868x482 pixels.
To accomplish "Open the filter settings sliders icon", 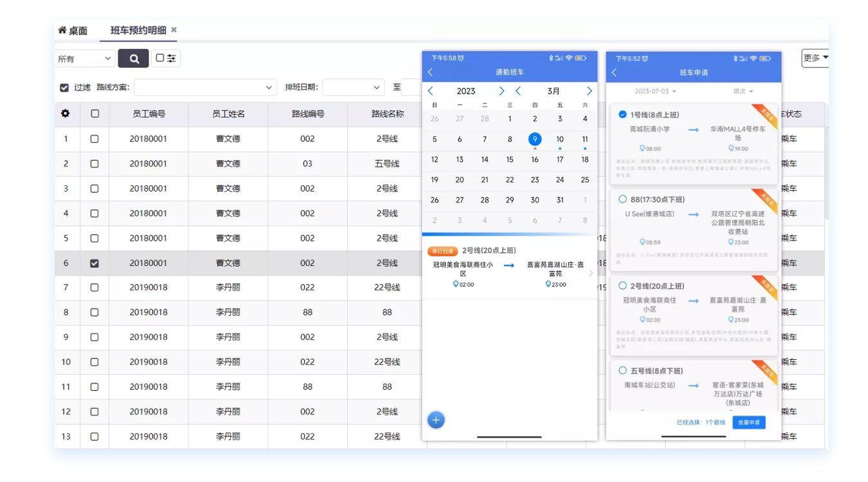I will 172,58.
